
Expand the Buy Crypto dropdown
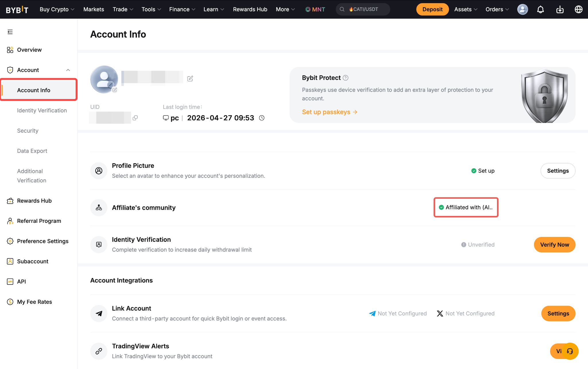click(57, 9)
